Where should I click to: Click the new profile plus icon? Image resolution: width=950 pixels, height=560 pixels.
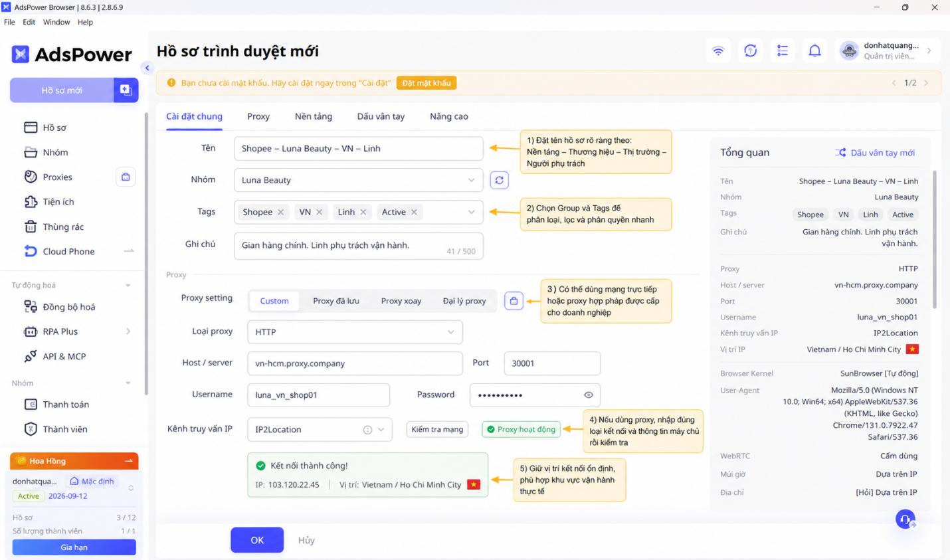tap(126, 90)
